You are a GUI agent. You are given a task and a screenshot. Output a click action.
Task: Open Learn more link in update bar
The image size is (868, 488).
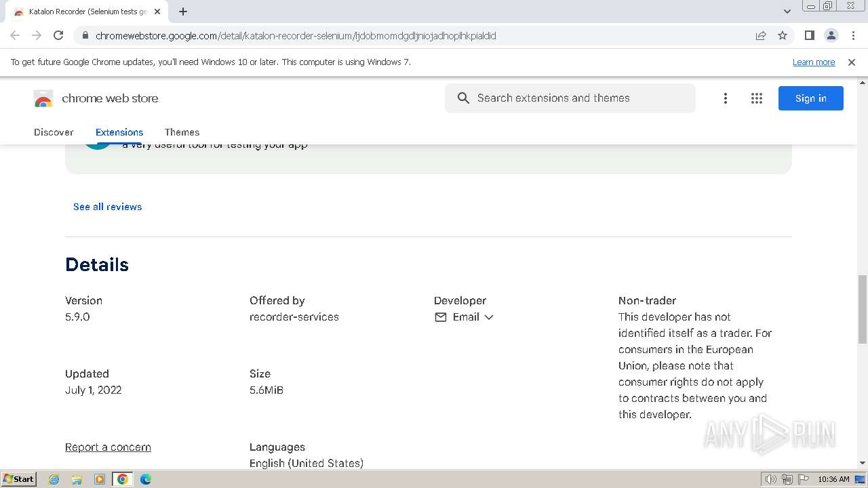[x=814, y=62]
